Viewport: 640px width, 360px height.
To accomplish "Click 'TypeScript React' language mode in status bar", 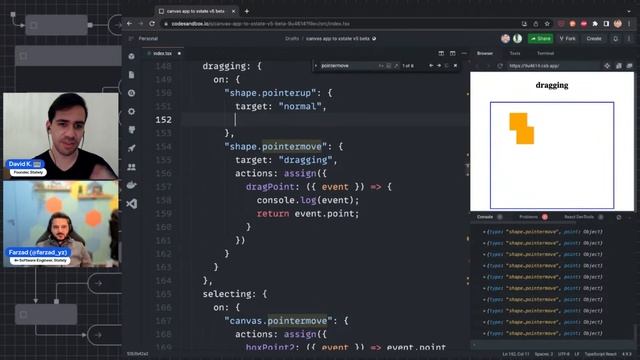I will coord(600,354).
